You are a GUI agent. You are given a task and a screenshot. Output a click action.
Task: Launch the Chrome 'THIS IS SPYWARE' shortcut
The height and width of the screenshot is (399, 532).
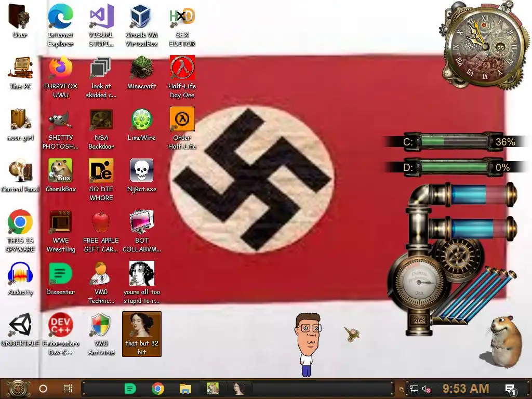coord(20,231)
